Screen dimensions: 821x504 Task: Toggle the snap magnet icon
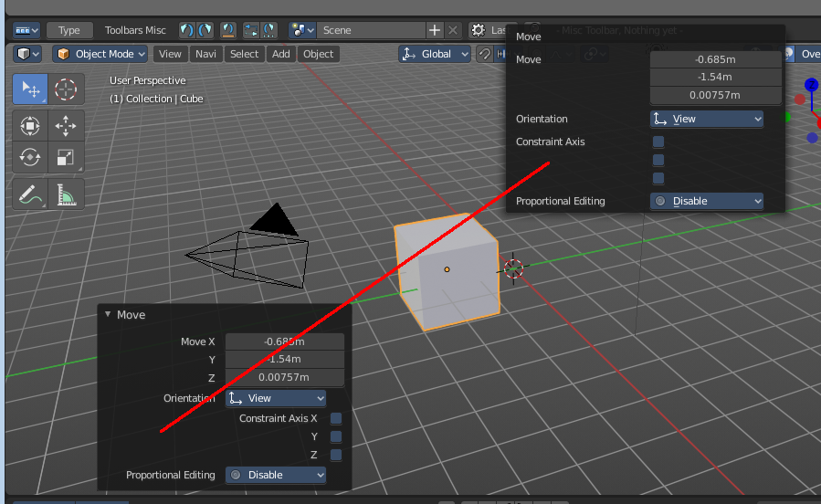pos(485,54)
